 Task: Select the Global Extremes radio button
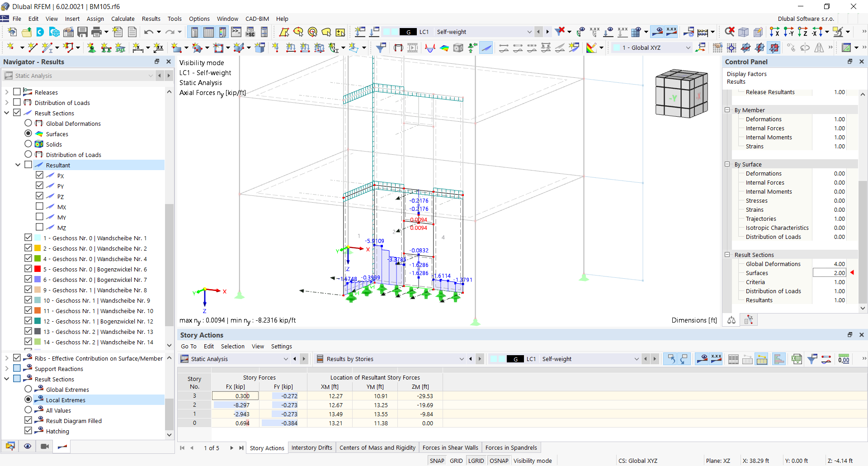(x=28, y=389)
